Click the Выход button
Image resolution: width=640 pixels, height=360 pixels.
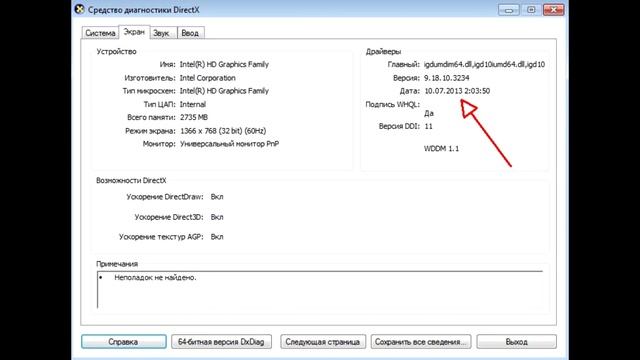coord(516,342)
